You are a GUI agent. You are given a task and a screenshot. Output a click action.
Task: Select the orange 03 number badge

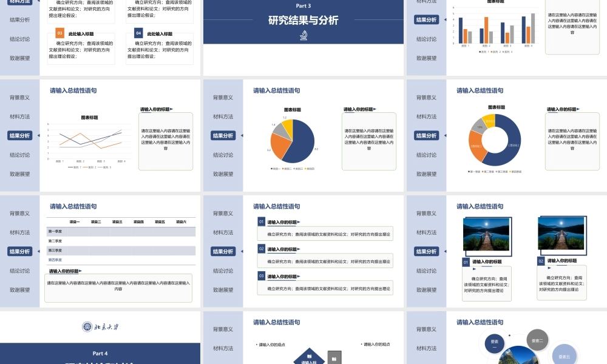tap(59, 33)
